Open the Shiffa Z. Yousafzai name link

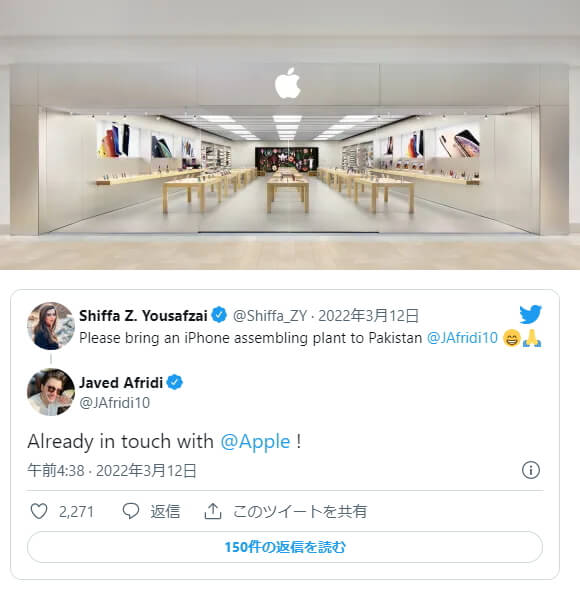tap(143, 316)
